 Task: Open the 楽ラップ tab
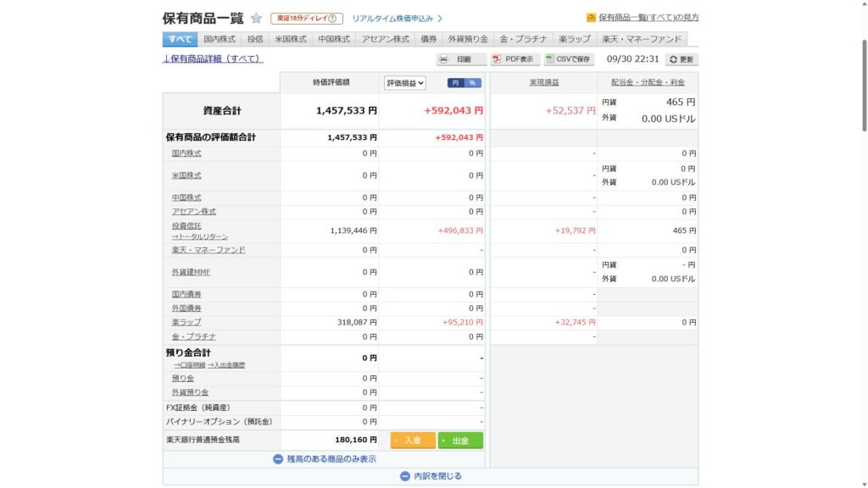point(575,39)
